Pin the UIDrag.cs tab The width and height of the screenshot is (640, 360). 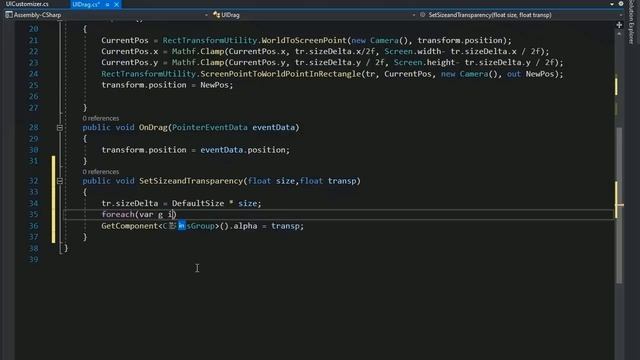point(107,4)
